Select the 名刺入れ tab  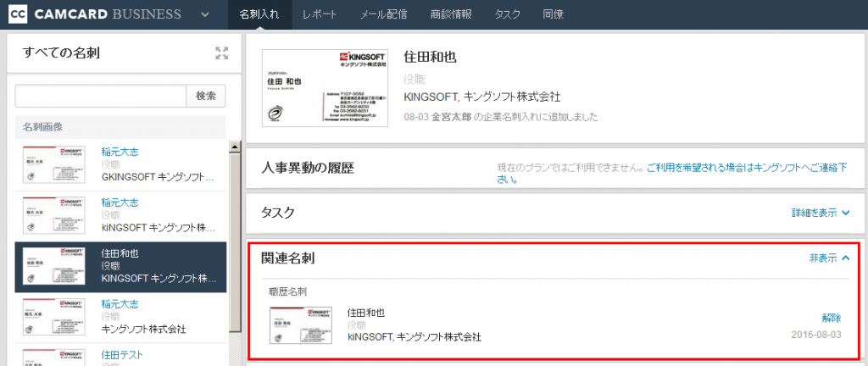[x=259, y=15]
